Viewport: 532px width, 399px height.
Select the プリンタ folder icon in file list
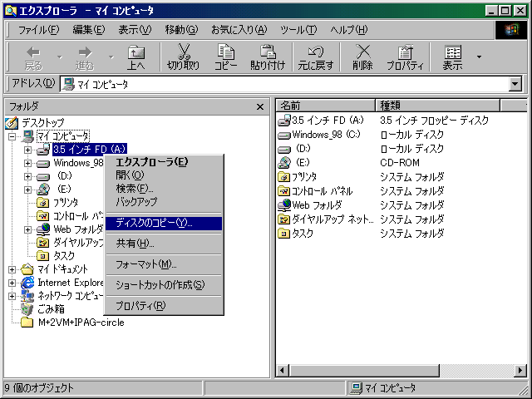284,177
